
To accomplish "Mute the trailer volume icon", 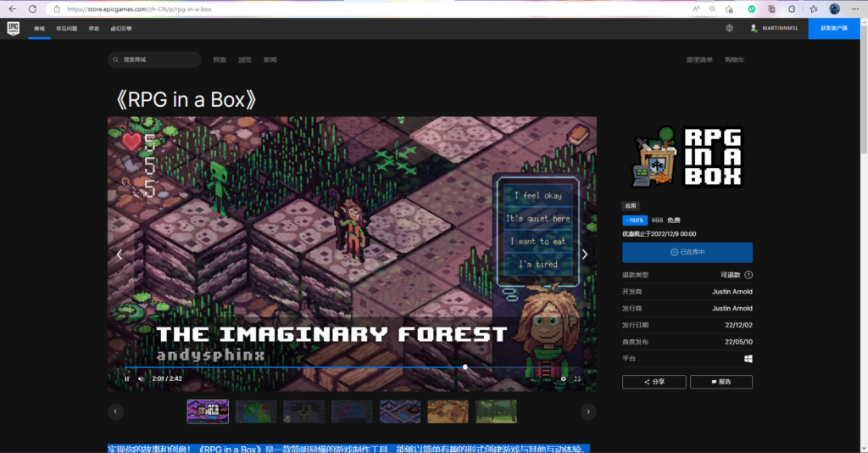I will pos(141,379).
